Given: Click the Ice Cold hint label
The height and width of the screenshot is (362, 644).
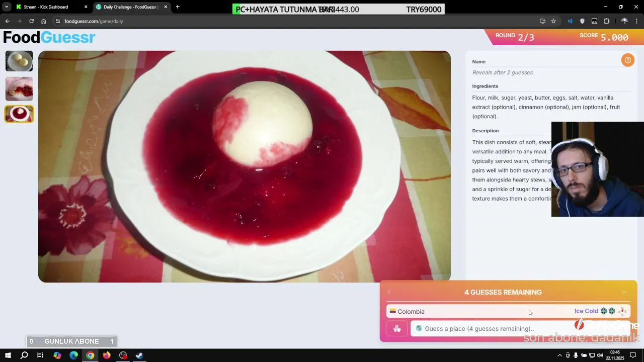Looking at the screenshot, I should pyautogui.click(x=586, y=311).
